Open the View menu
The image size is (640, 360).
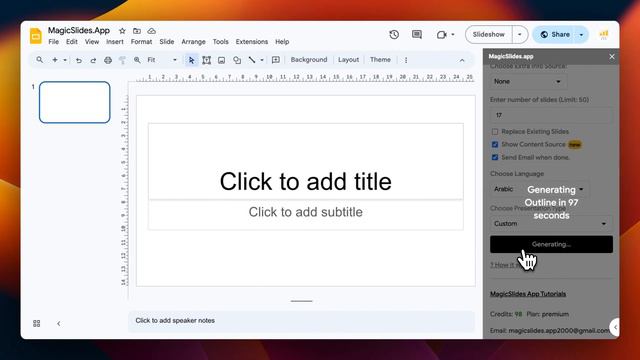pos(92,42)
